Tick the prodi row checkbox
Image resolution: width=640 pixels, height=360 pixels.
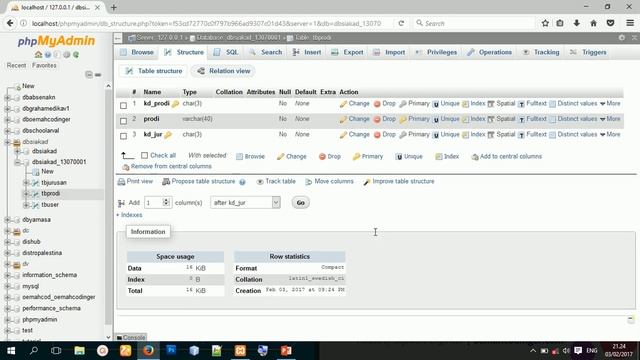point(123,121)
